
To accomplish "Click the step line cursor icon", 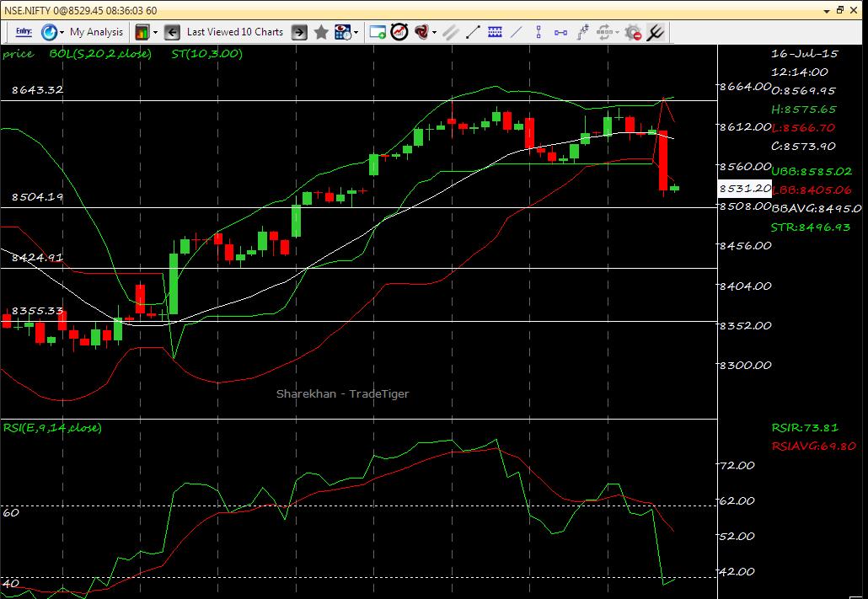I will [x=583, y=32].
